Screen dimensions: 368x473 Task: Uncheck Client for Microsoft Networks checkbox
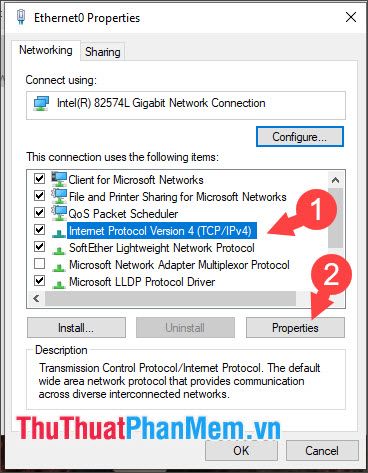[39, 179]
